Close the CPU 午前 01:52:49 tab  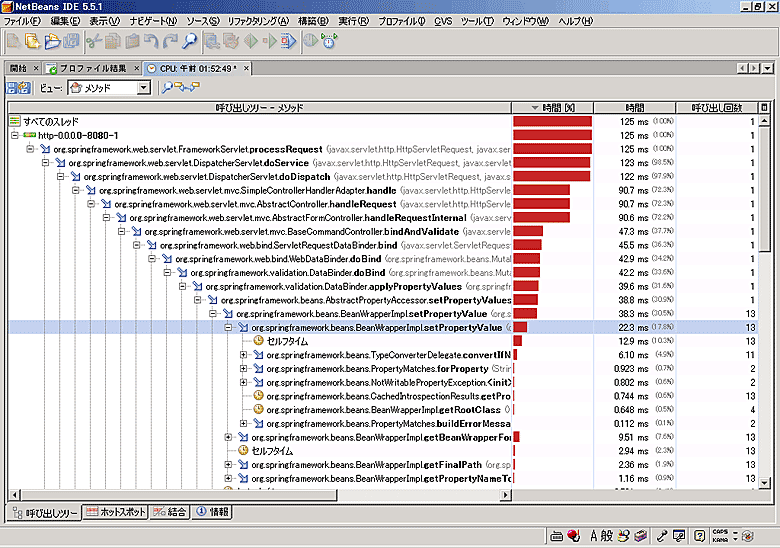point(246,68)
